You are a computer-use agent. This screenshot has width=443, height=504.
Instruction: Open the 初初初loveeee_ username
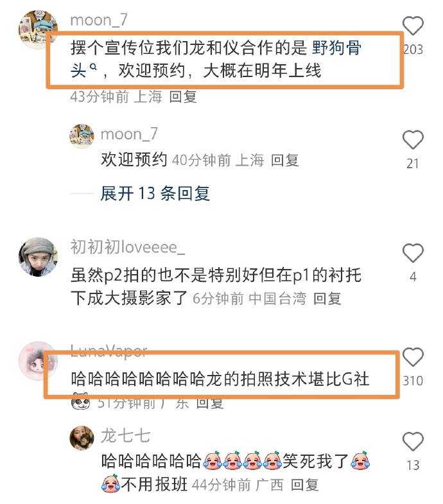[128, 247]
